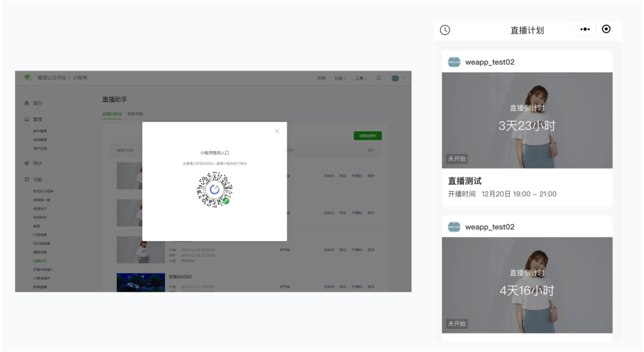Tap 开播时间 12月20日 19:00 – 21:00 text
The height and width of the screenshot is (352, 644).
click(x=502, y=194)
